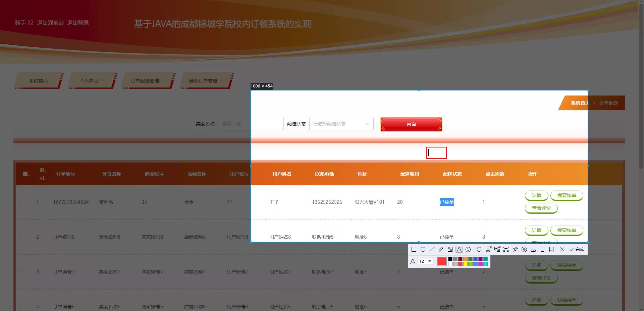Click 我要接单 for the 用户姓名8 row
This screenshot has width=644, height=311.
click(x=567, y=230)
